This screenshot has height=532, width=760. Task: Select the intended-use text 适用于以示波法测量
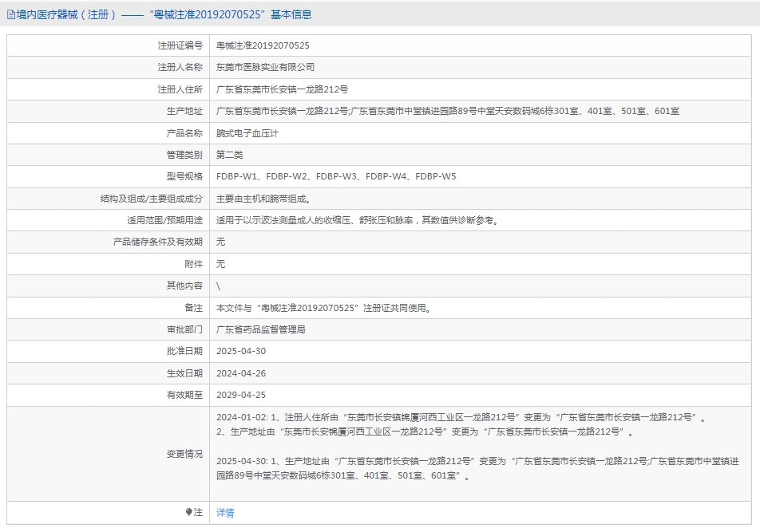(x=357, y=220)
